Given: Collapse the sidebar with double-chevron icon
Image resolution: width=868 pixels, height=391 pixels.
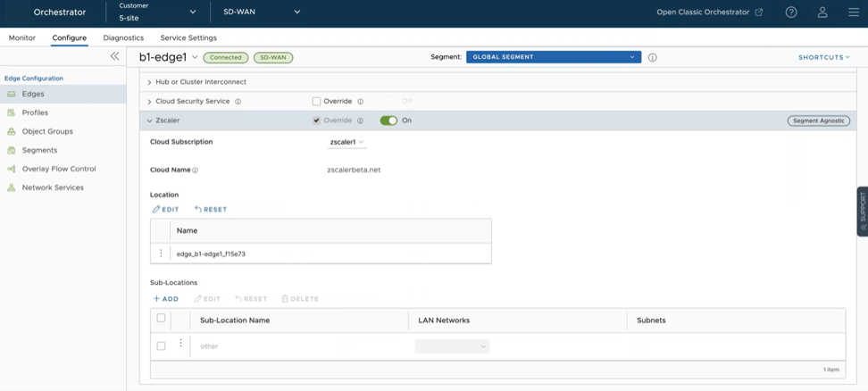Looking at the screenshot, I should click(x=114, y=56).
